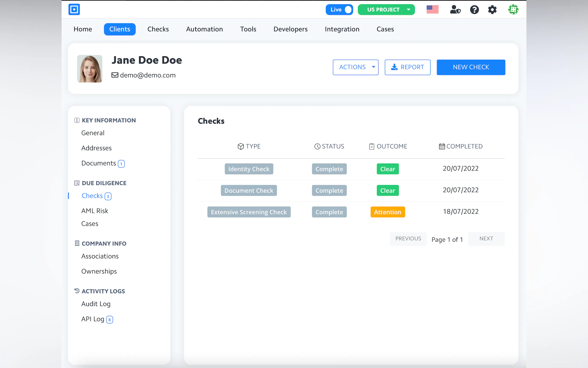The height and width of the screenshot is (368, 588).
Task: Click the email envelope icon
Action: [115, 75]
